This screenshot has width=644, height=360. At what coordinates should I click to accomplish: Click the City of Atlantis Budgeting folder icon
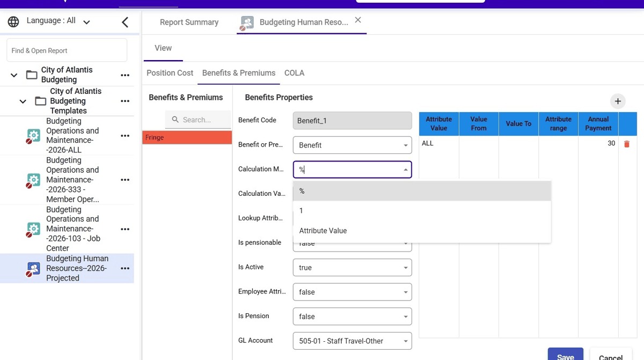pos(32,75)
